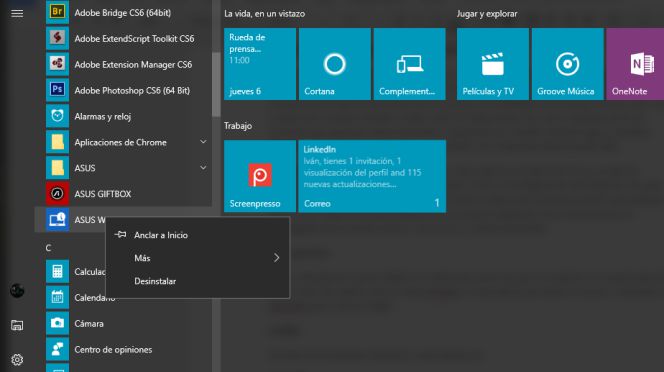This screenshot has height=372, width=664.
Task: Click the Centro de opiniones icon
Action: (x=57, y=349)
